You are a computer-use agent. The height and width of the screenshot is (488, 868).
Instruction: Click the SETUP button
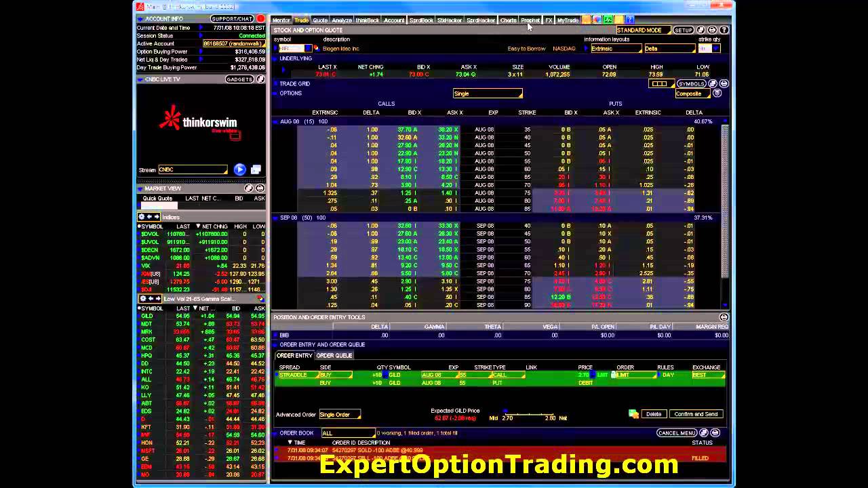click(683, 30)
